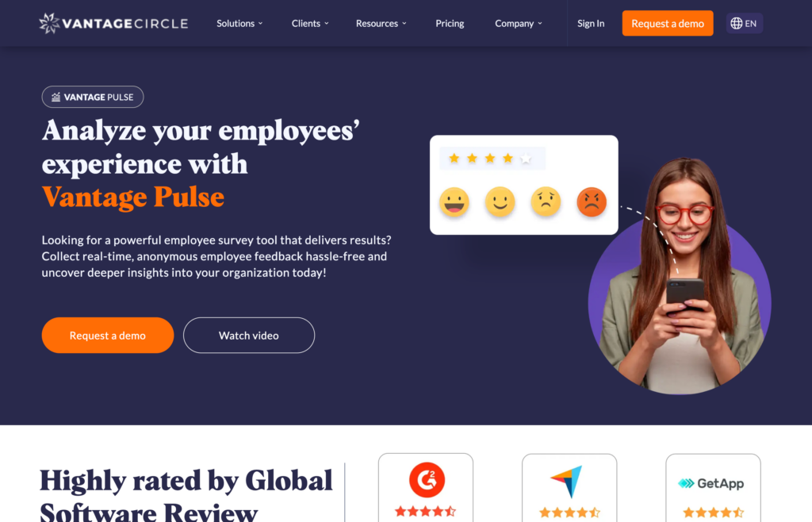Viewport: 812px width, 522px height.
Task: Click the Watch video button
Action: (x=249, y=335)
